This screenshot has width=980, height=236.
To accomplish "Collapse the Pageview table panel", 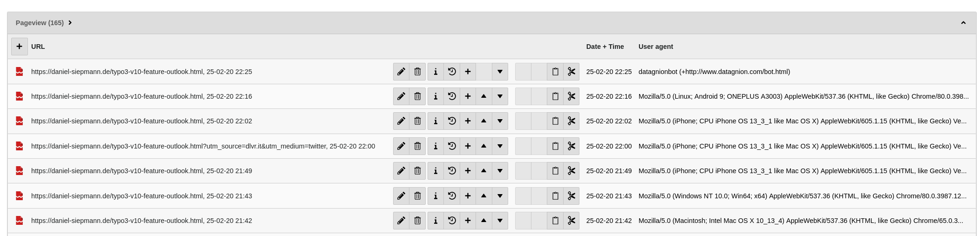I will point(963,23).
